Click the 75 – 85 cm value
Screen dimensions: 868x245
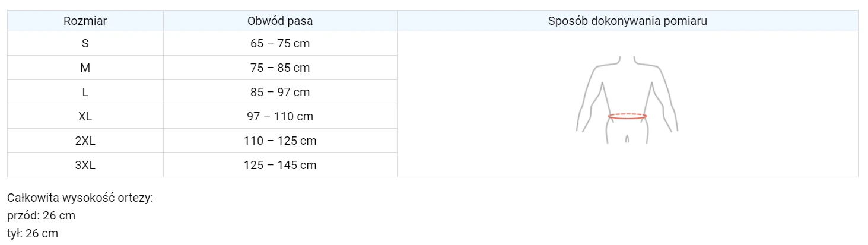(x=280, y=68)
